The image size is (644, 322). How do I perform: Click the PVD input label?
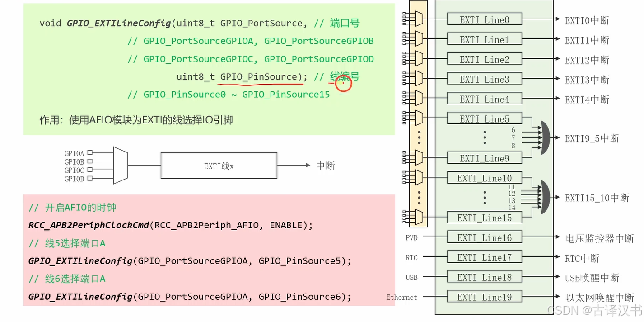pos(411,237)
